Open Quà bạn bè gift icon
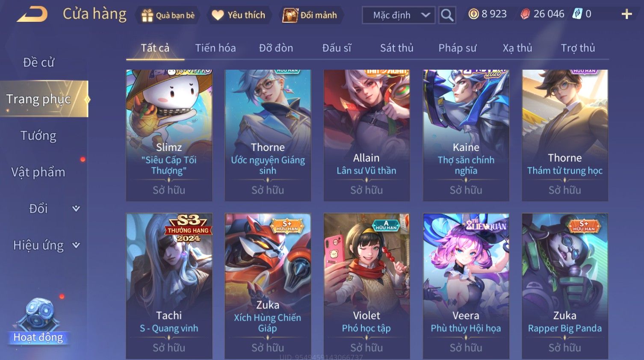 pyautogui.click(x=147, y=15)
